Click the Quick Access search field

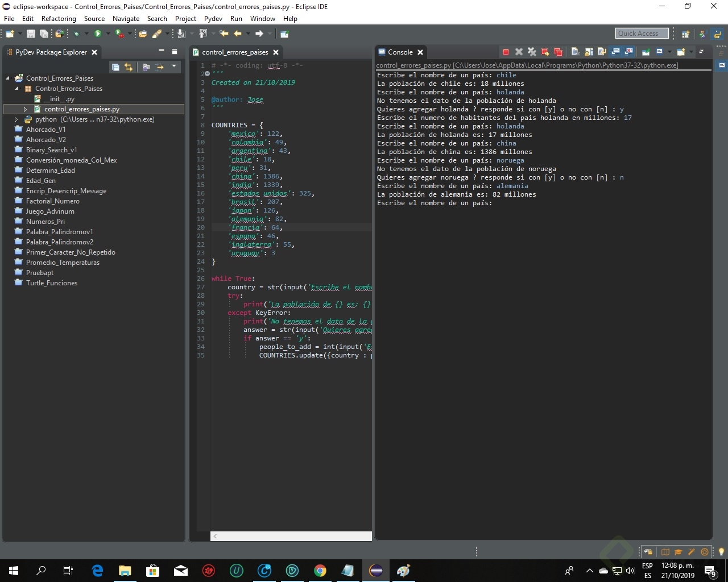(x=642, y=34)
